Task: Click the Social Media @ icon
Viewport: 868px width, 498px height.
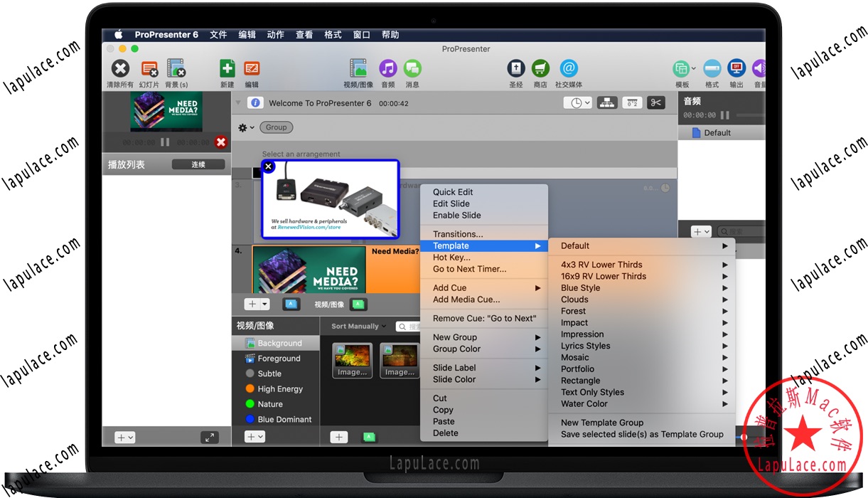Action: [x=568, y=69]
